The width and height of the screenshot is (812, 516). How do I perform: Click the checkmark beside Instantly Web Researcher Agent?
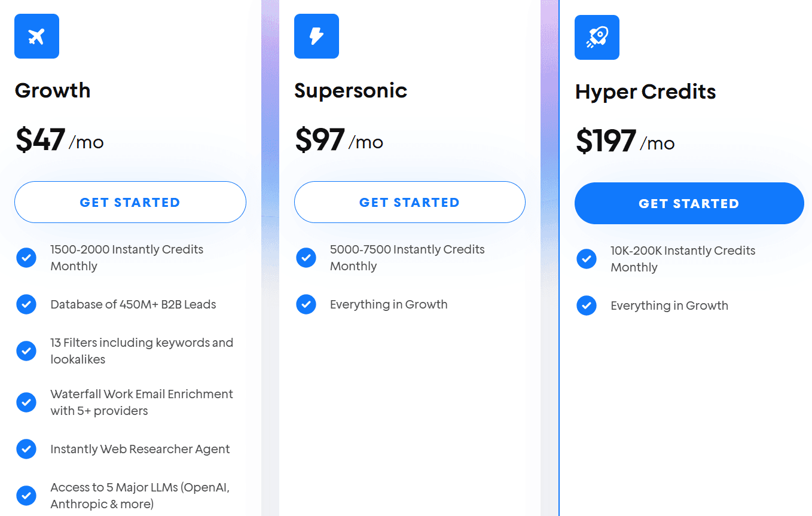pyautogui.click(x=26, y=449)
